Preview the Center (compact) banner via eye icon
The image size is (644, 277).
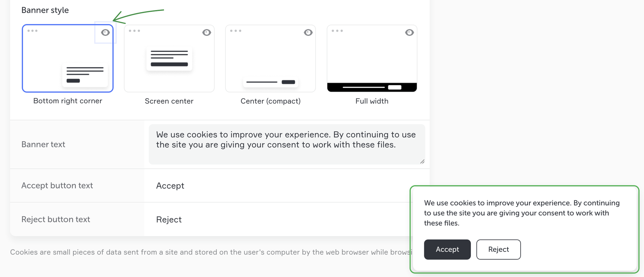[x=308, y=33]
